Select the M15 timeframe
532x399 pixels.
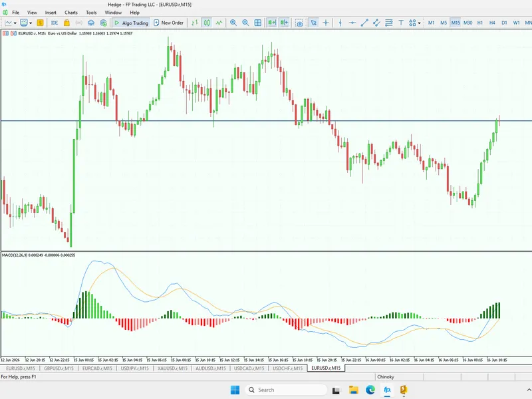pos(456,23)
